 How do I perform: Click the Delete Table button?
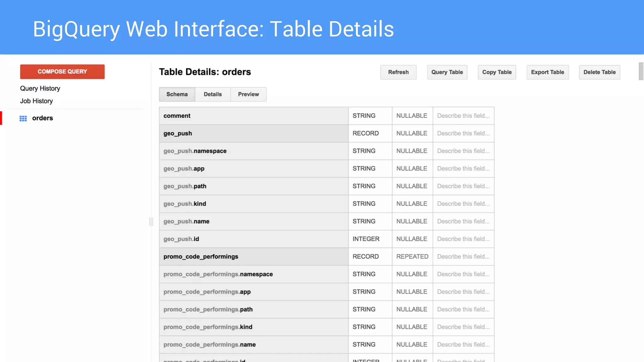599,72
